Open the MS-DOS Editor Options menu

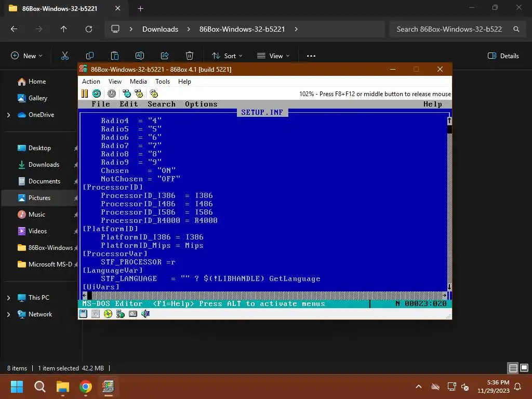tap(201, 104)
